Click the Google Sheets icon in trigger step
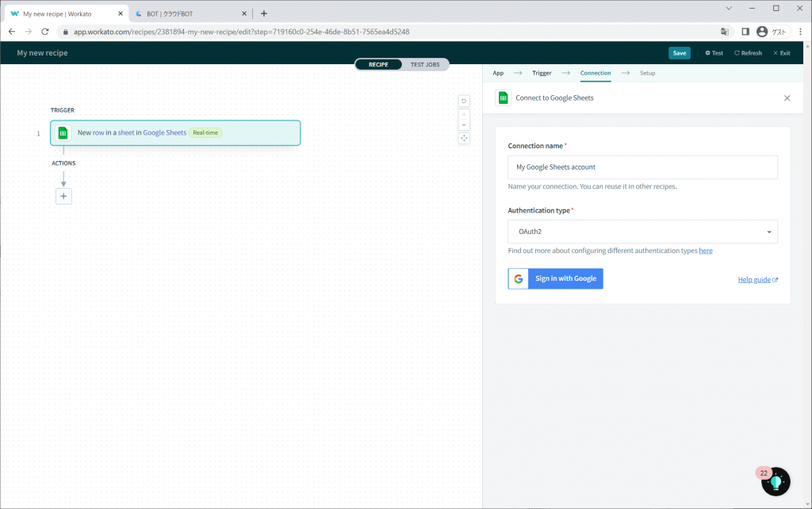Screen dimensions: 812x509 63,133
